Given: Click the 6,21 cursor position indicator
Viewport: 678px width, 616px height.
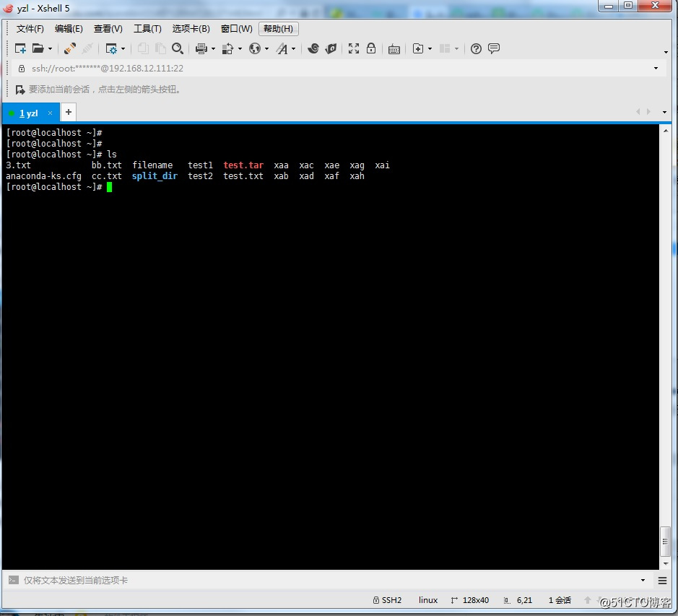Looking at the screenshot, I should [x=518, y=600].
